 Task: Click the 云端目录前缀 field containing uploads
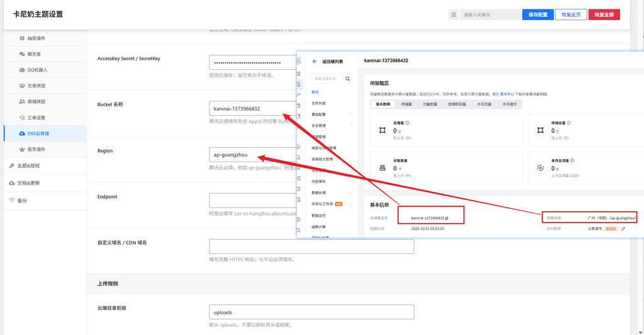311,312
